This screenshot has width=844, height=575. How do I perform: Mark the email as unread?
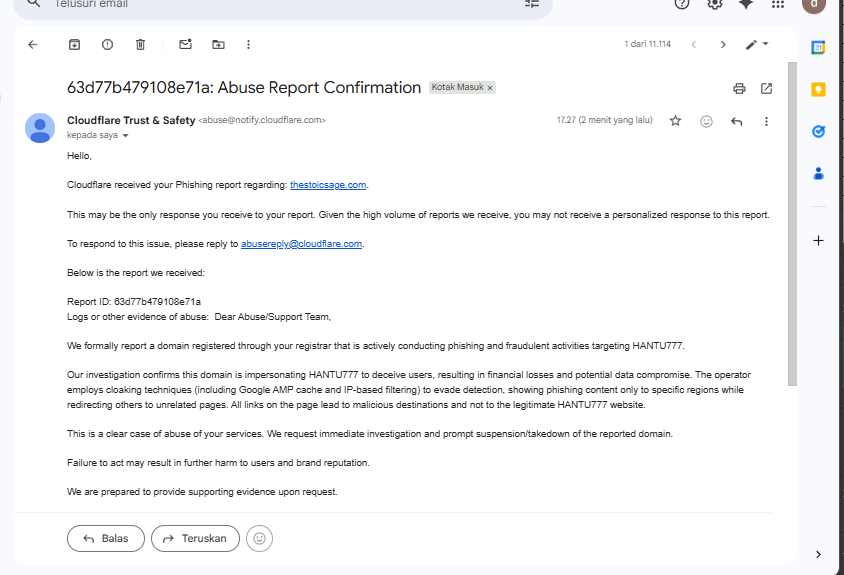coord(185,45)
